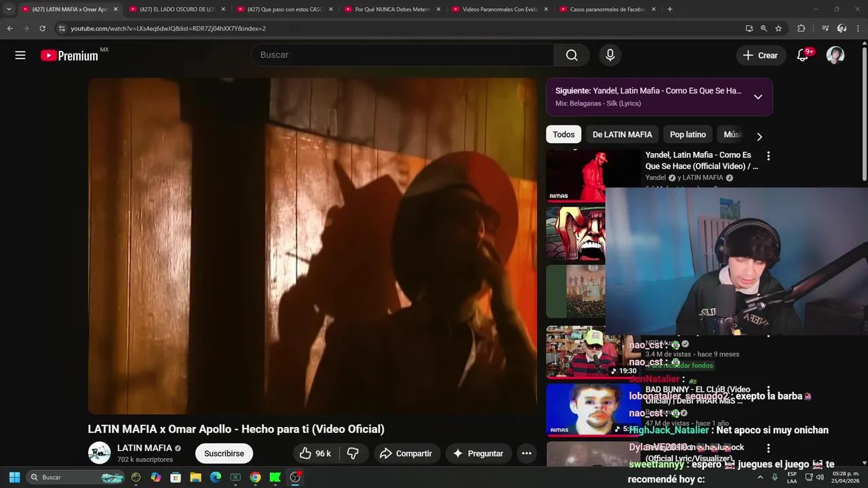The width and height of the screenshot is (868, 488).
Task: Click the Compartir button
Action: pos(406,453)
